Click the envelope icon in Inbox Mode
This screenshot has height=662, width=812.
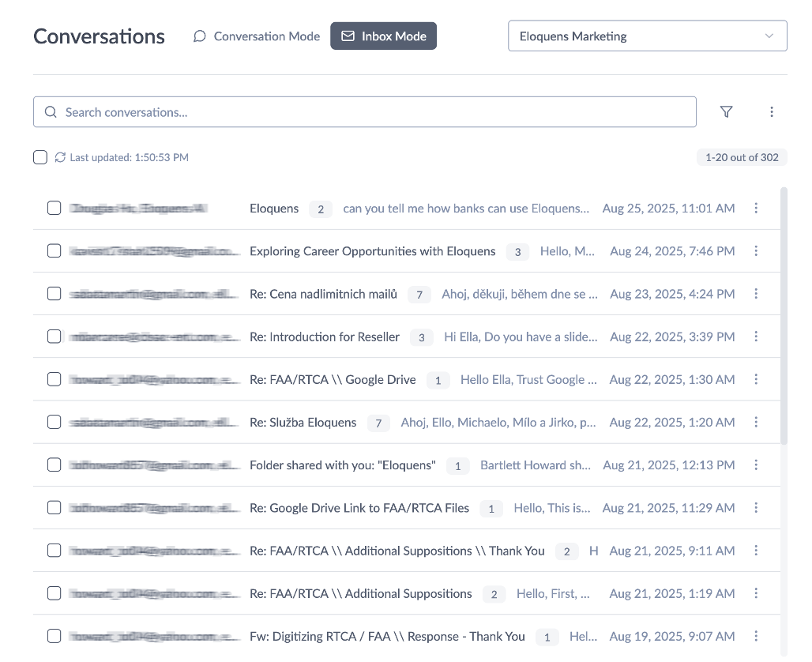point(348,36)
